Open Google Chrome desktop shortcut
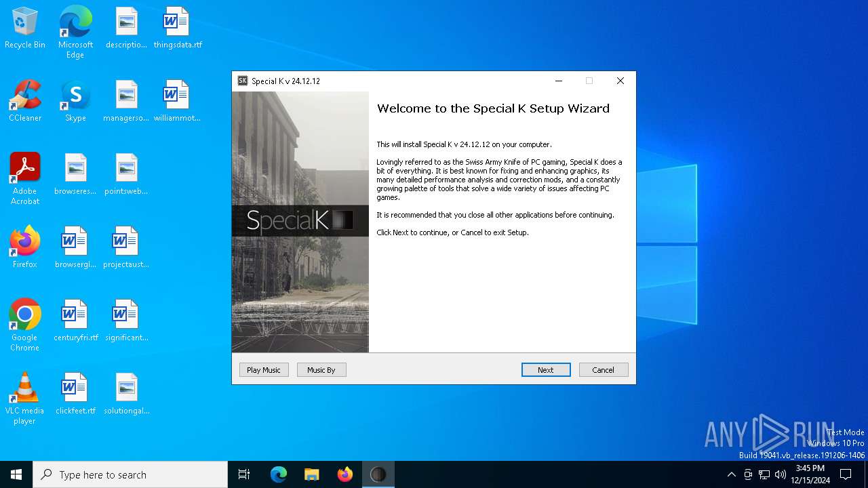 pos(25,325)
